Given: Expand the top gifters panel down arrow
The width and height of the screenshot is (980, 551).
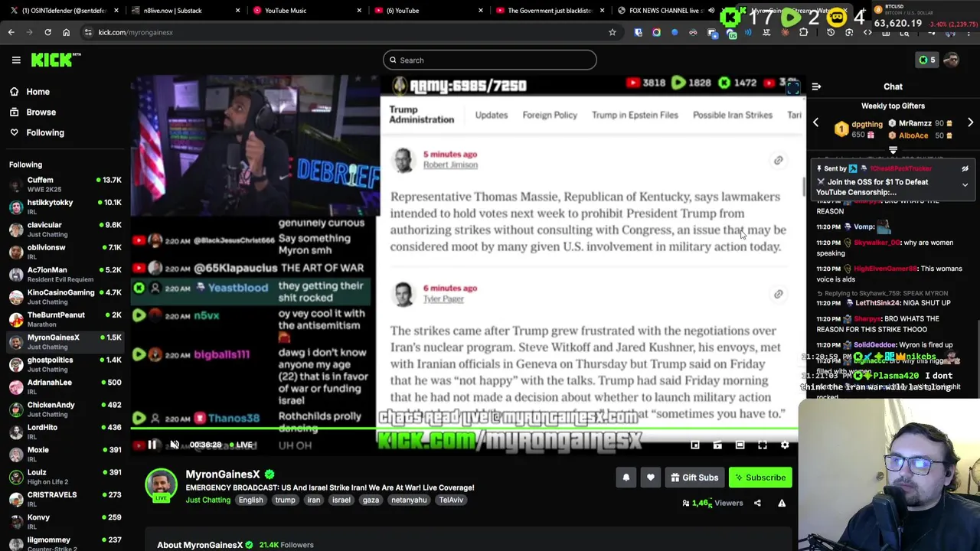Looking at the screenshot, I should pos(893,151).
